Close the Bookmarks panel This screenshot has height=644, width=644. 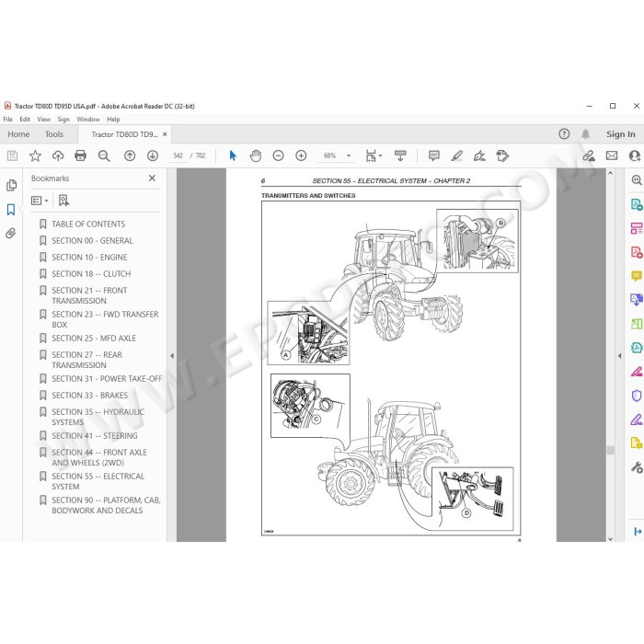(152, 178)
